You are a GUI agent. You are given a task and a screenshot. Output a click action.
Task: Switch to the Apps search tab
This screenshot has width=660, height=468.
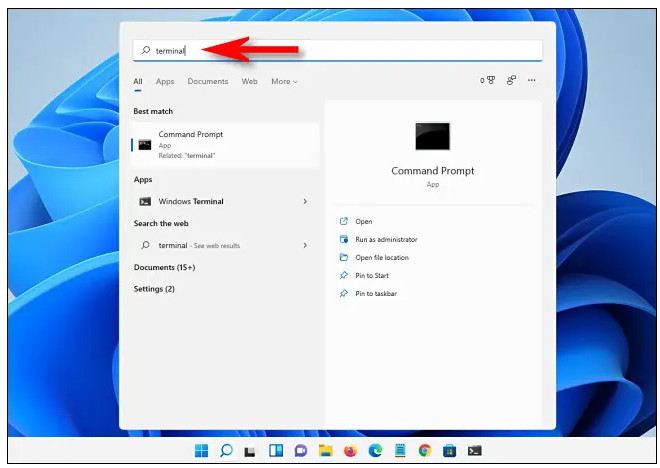tap(164, 81)
